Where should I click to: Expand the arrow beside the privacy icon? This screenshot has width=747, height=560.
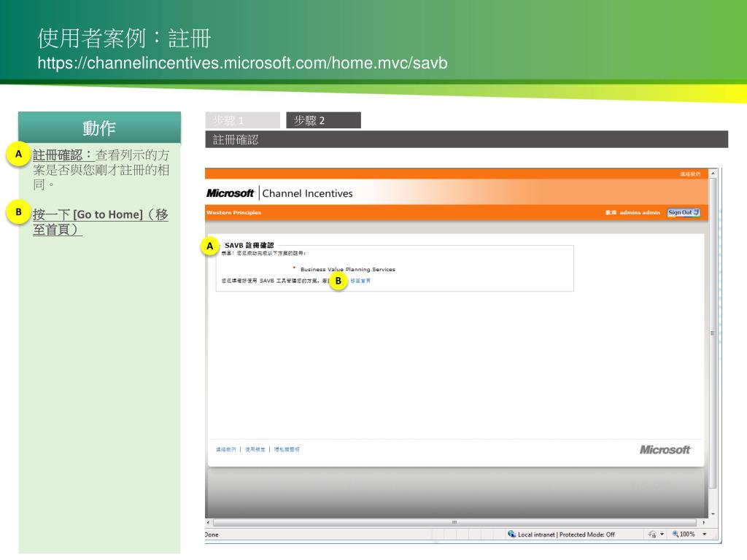[x=662, y=534]
